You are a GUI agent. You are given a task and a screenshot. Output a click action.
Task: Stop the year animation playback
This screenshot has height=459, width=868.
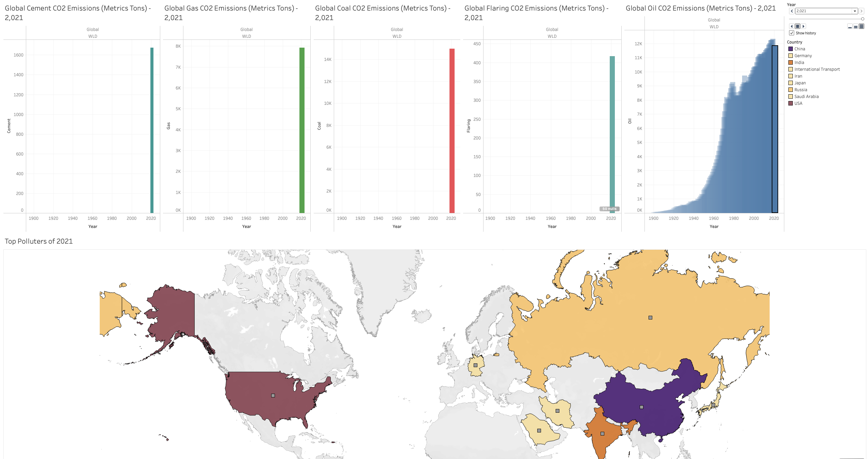click(x=797, y=26)
